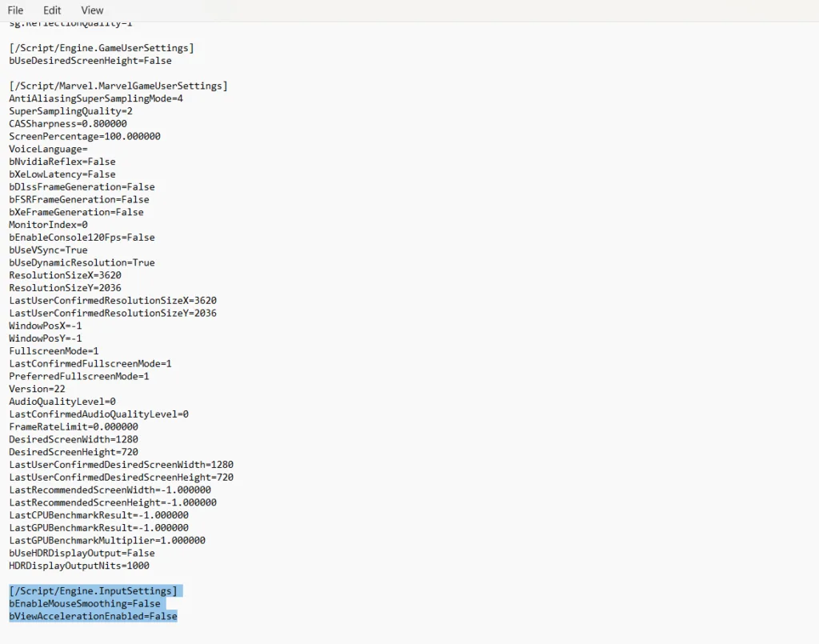Image resolution: width=819 pixels, height=644 pixels.
Task: Click the LastConfirmedFullscreenMode=1 line
Action: (x=90, y=363)
